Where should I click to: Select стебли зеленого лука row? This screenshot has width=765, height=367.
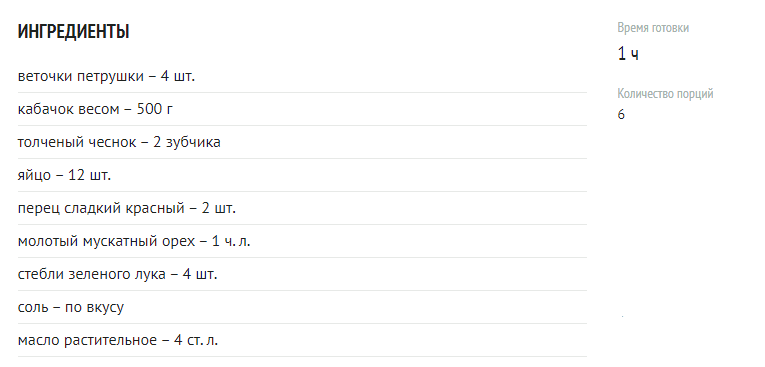tap(302, 274)
